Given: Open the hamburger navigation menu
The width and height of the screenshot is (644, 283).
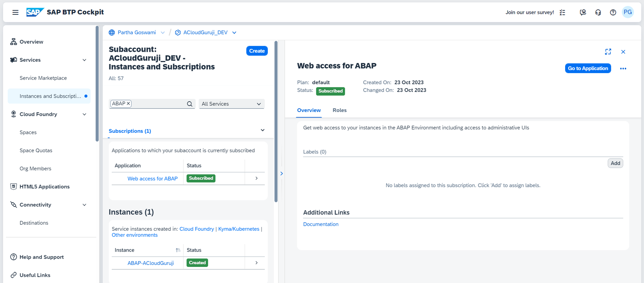Looking at the screenshot, I should tap(15, 12).
